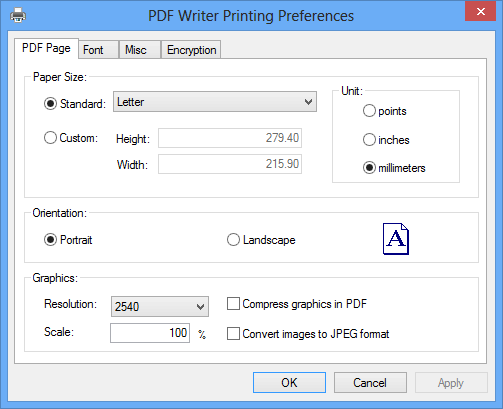Click the 'Height:' label
Screen dimensions: 503x409
pyautogui.click(x=133, y=139)
